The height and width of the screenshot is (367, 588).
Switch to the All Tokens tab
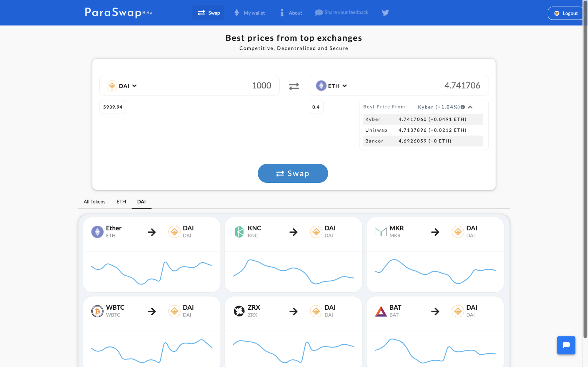coord(94,202)
